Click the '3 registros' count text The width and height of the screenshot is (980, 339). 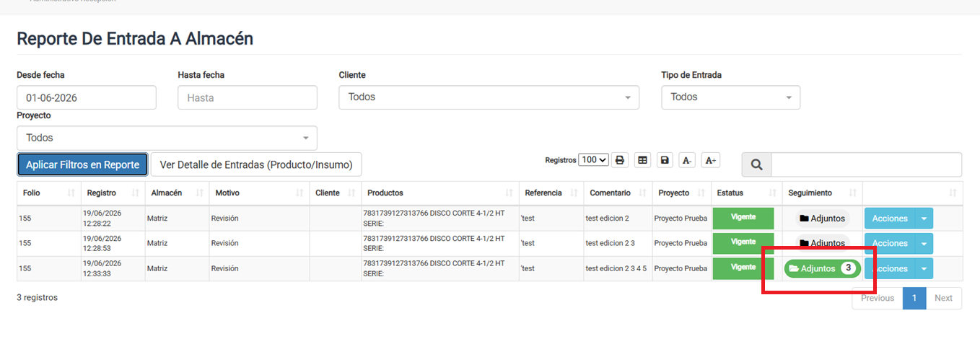[x=38, y=297]
